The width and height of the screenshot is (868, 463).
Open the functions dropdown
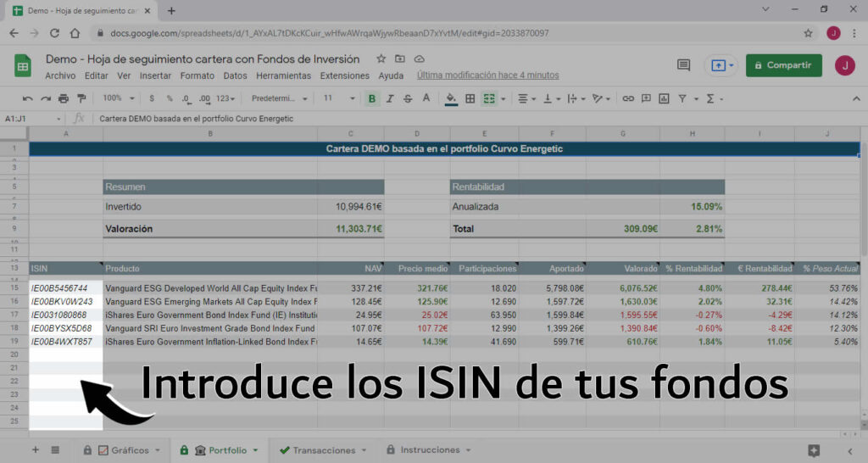click(714, 98)
